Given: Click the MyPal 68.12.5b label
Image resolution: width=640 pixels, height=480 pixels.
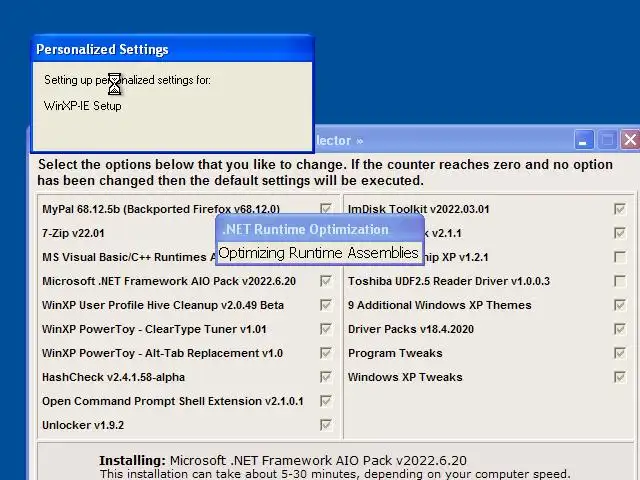Looking at the screenshot, I should tap(161, 209).
